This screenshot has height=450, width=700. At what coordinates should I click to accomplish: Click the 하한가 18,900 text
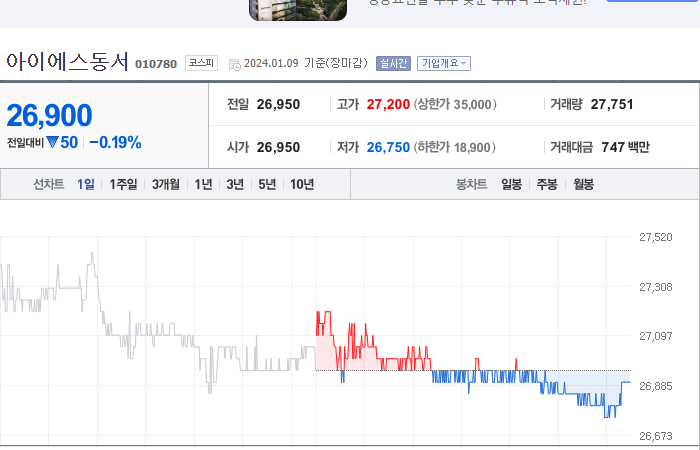454,147
